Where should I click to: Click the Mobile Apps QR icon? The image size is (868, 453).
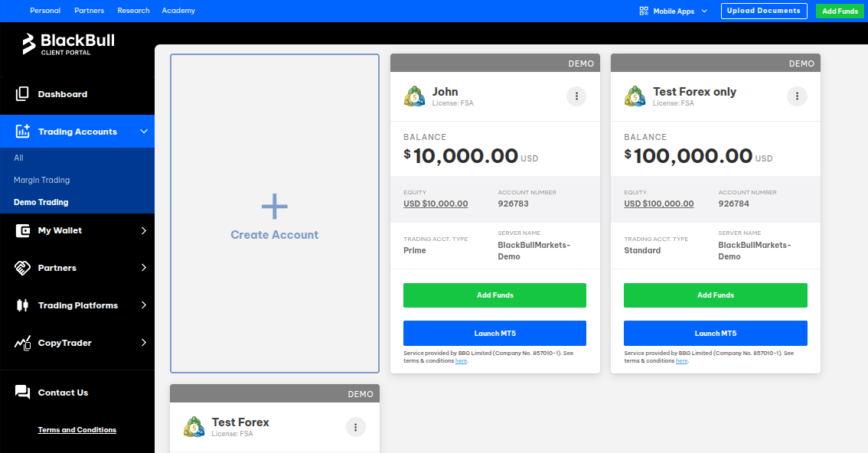pos(643,11)
